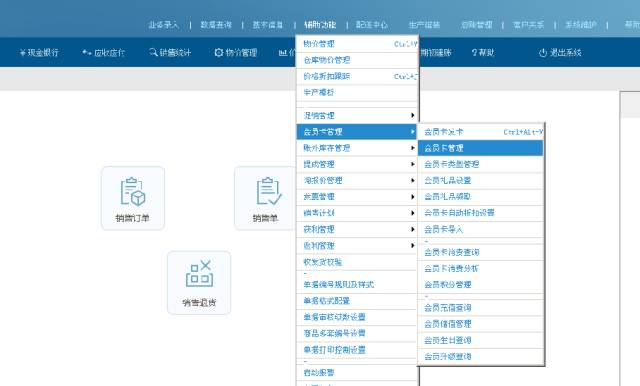Choose 单据打印控制设置 menu entry

(358, 350)
